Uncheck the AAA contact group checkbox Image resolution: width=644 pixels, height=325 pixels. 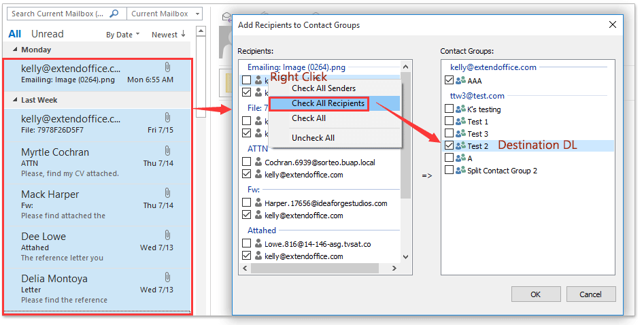pos(449,80)
